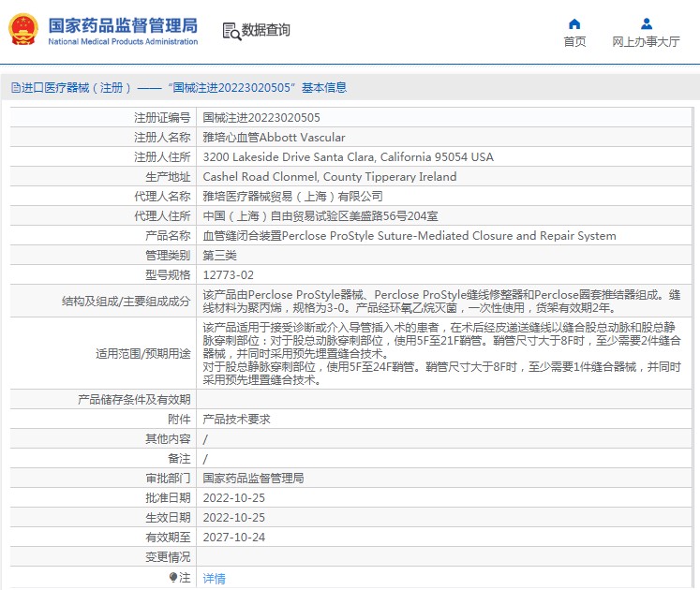Click 产品技术要求 attachment text
The width and height of the screenshot is (700, 590).
point(236,419)
